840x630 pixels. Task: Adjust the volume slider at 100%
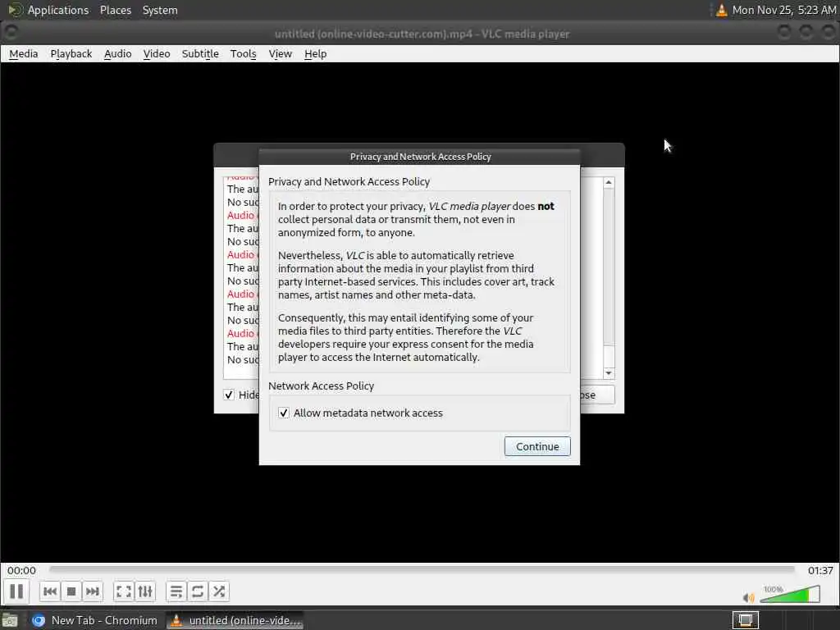(x=790, y=594)
